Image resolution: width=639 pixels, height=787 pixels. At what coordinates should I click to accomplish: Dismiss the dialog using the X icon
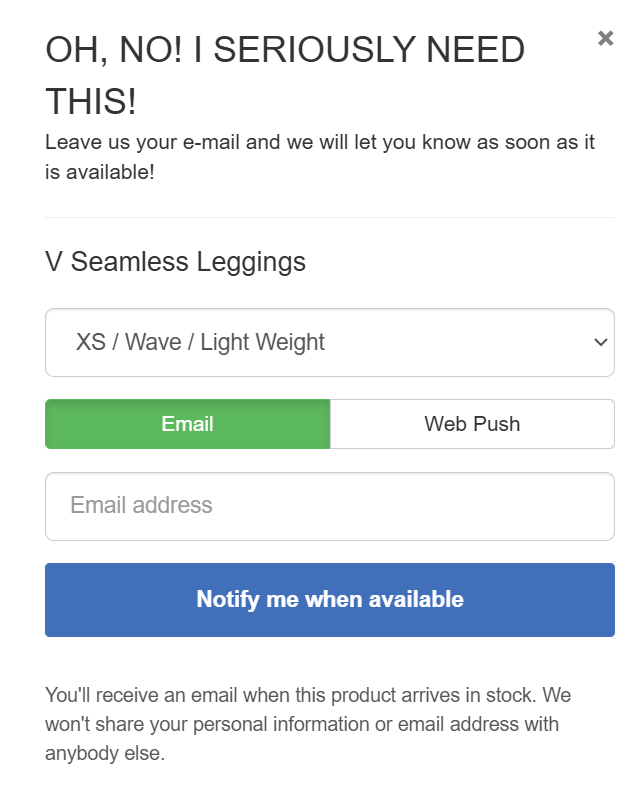click(x=605, y=39)
